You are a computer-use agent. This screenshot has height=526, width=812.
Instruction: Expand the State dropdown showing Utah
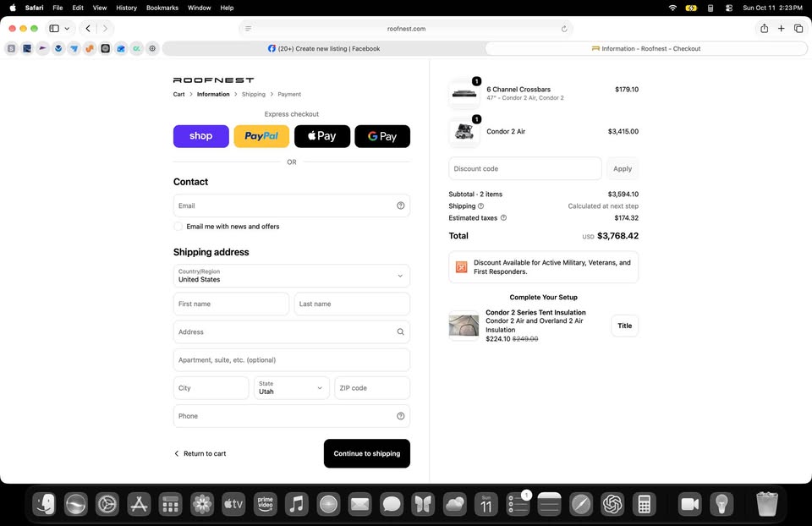click(x=292, y=388)
